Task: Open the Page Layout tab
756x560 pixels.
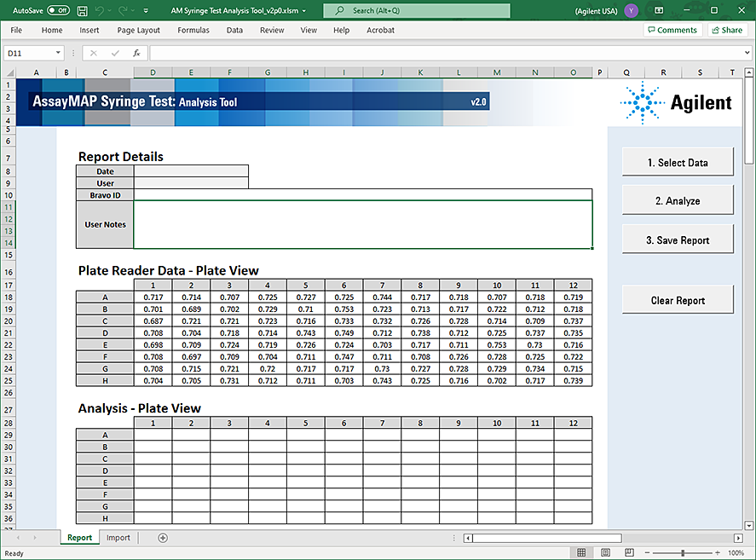Action: tap(138, 30)
